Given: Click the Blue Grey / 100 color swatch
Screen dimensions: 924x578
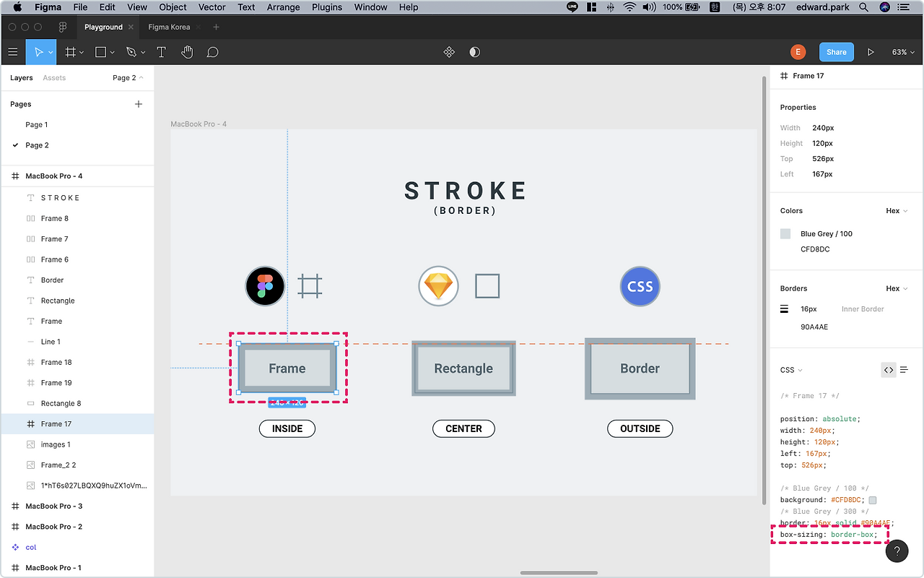Looking at the screenshot, I should 785,233.
